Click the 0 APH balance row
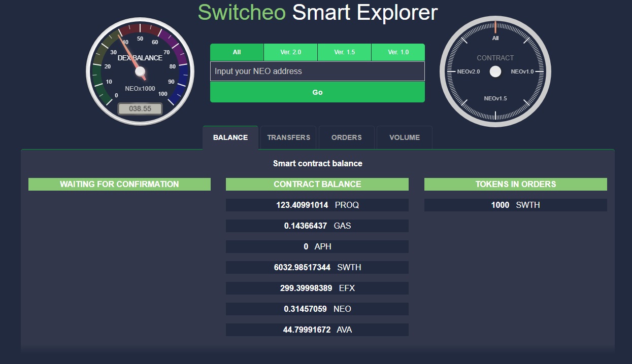632x364 pixels. click(317, 246)
